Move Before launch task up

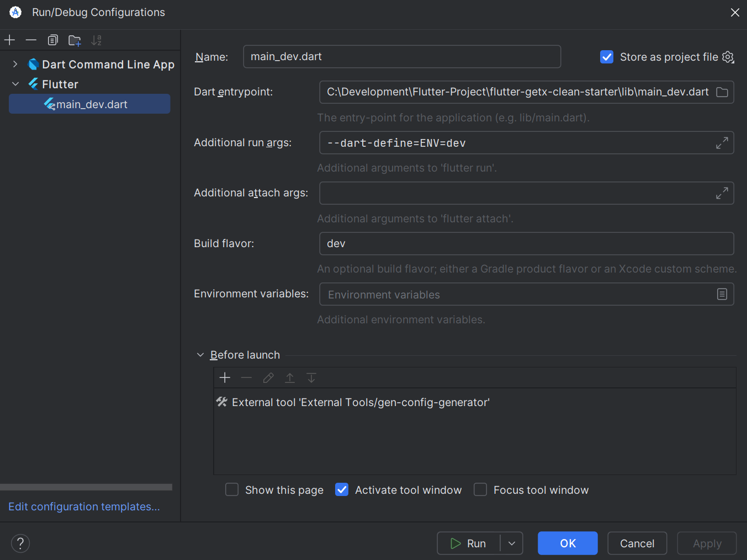pos(290,377)
